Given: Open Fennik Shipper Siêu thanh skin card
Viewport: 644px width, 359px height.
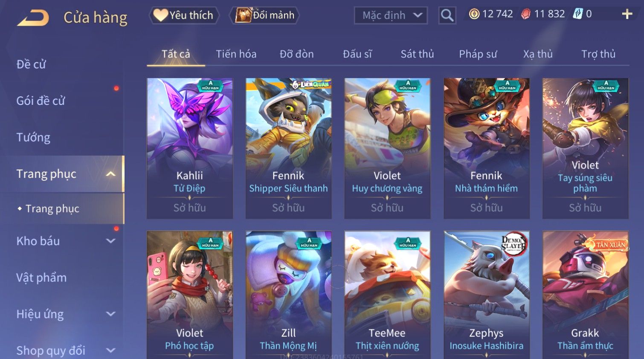Looking at the screenshot, I should (289, 148).
